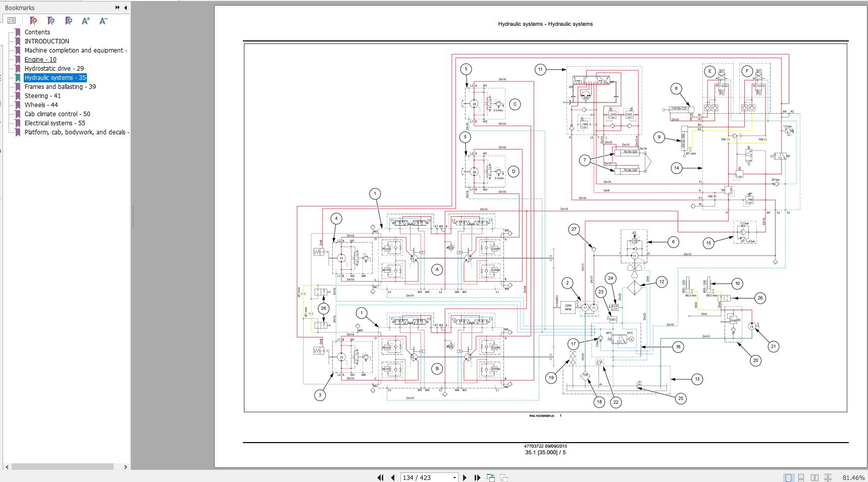Open the Steering - 41 bookmark
The image size is (868, 482).
click(x=42, y=96)
